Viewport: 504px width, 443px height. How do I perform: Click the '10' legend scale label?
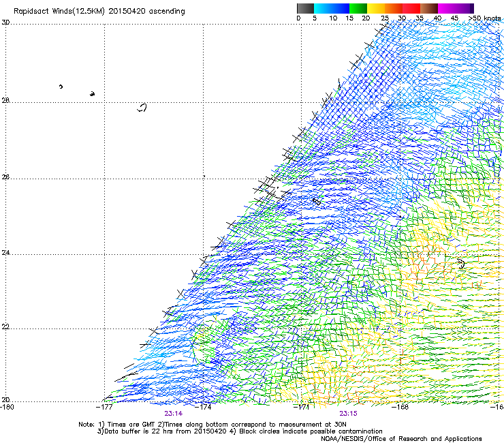click(x=333, y=18)
